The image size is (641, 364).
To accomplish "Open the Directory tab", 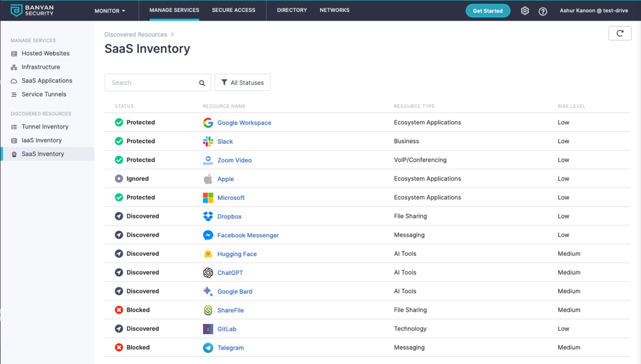I will click(292, 10).
